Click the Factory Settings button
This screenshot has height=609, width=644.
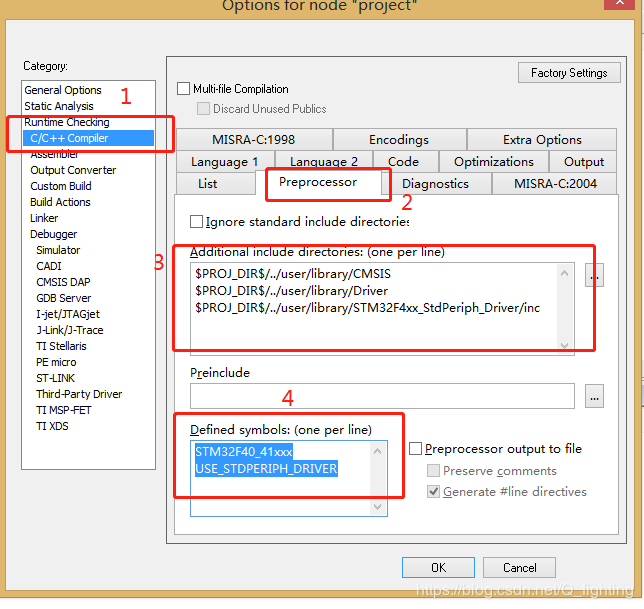569,73
